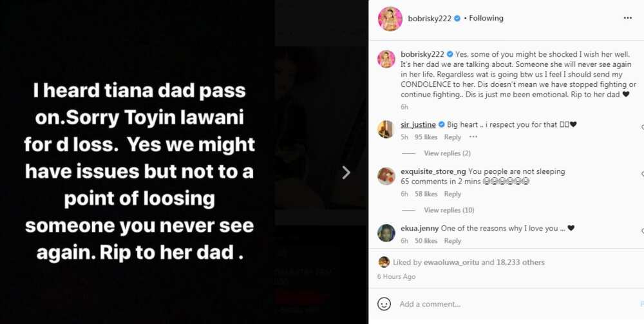644x324 pixels.
Task: Expand View replies (2)
Action: point(447,153)
